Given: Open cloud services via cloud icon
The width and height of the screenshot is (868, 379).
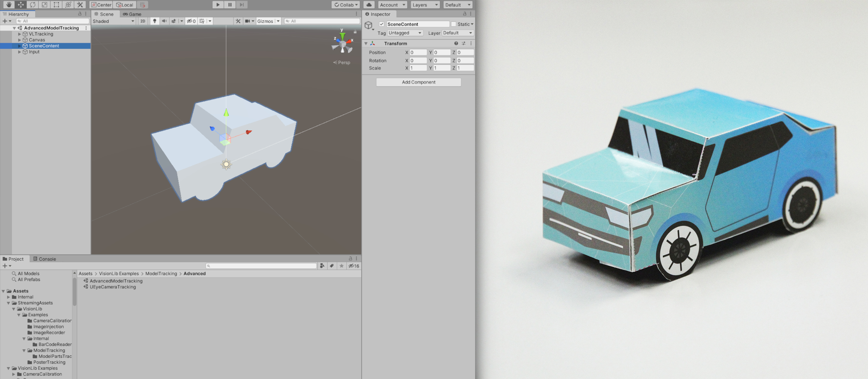Looking at the screenshot, I should tap(369, 5).
